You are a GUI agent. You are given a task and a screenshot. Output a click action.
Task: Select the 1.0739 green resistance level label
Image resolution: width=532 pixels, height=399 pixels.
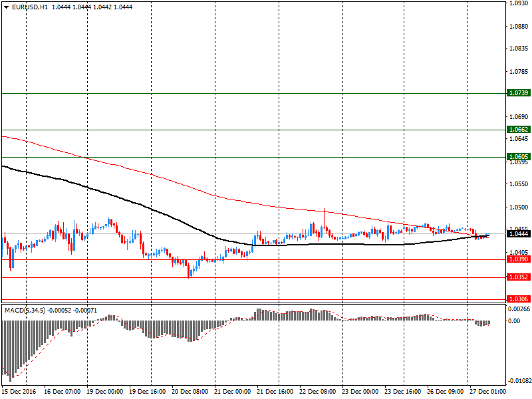(519, 93)
